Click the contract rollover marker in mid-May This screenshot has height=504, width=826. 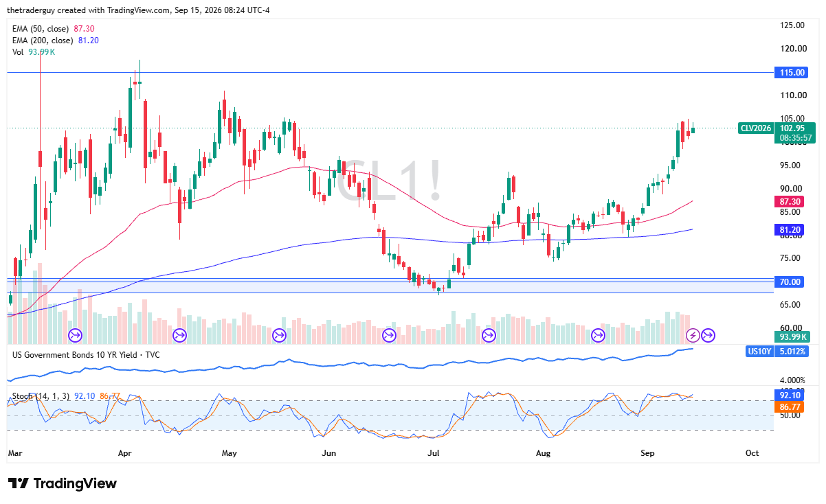[x=279, y=335]
